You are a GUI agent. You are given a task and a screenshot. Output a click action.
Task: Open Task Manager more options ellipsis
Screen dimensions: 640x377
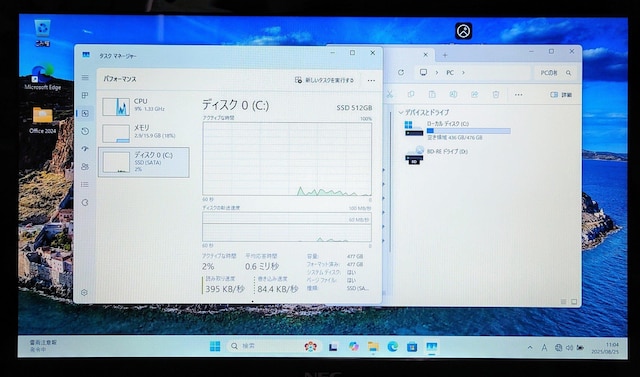[371, 80]
